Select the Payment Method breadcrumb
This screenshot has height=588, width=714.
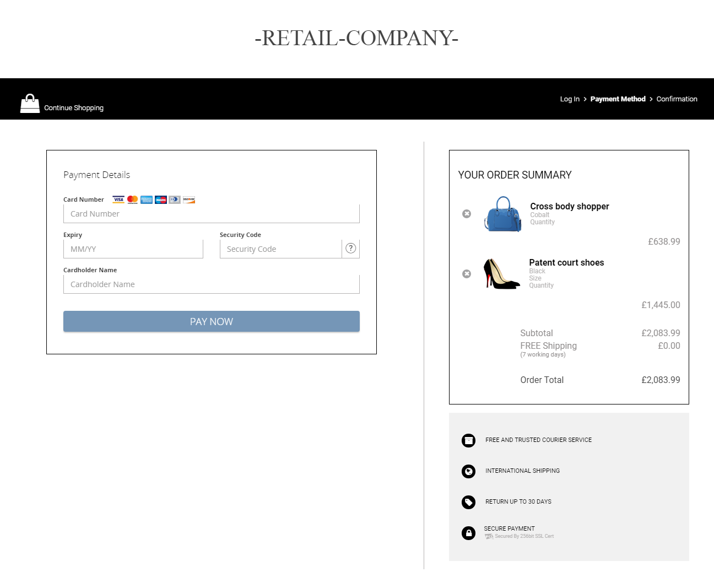pos(618,99)
